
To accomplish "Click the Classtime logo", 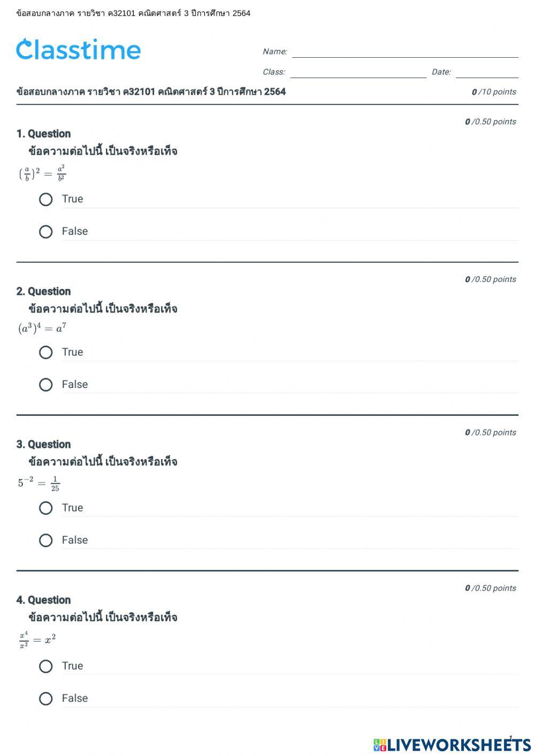I will click(x=78, y=50).
